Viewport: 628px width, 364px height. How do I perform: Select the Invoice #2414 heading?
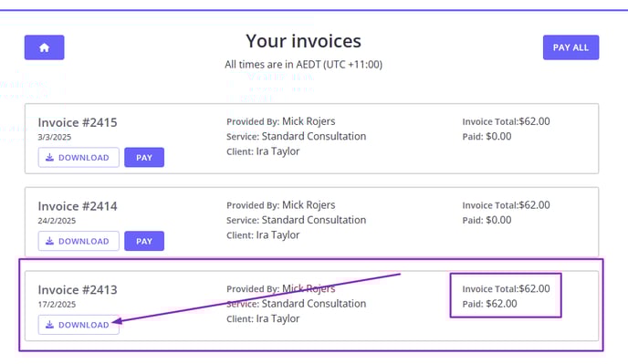78,206
